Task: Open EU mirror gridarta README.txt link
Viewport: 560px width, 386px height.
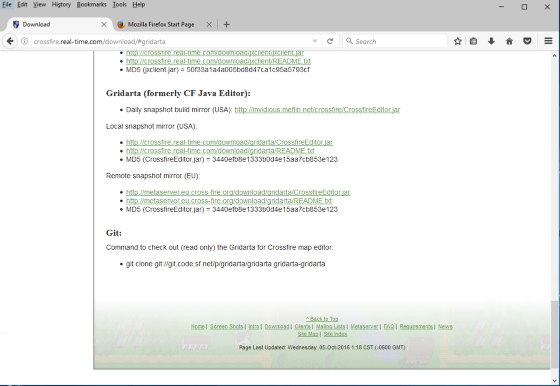Action: pyautogui.click(x=229, y=201)
